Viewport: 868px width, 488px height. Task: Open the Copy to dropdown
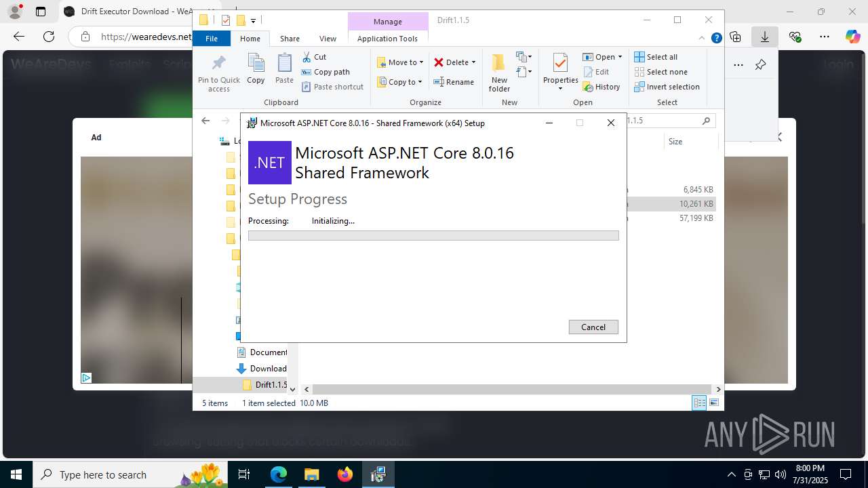[x=399, y=82]
